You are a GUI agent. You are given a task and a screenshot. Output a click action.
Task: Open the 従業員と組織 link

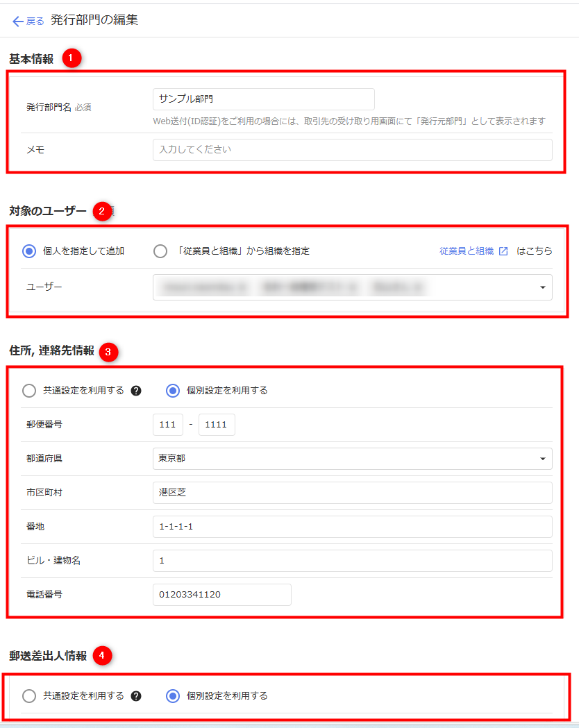466,251
